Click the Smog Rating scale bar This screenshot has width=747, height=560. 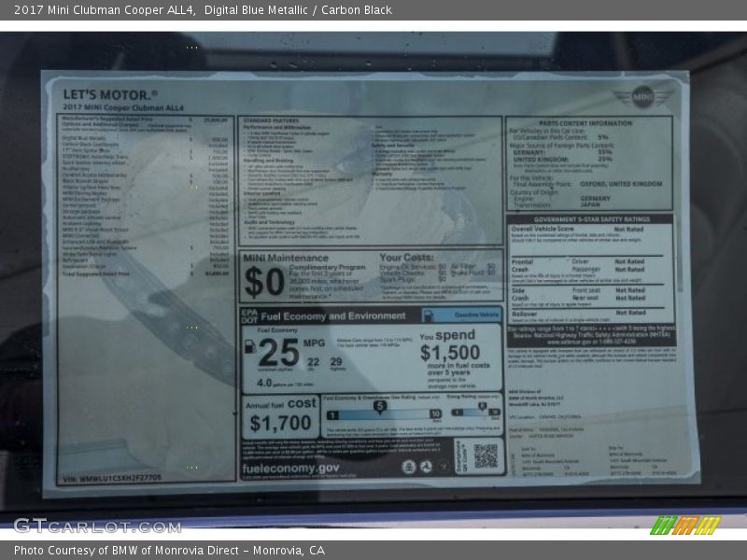click(474, 411)
